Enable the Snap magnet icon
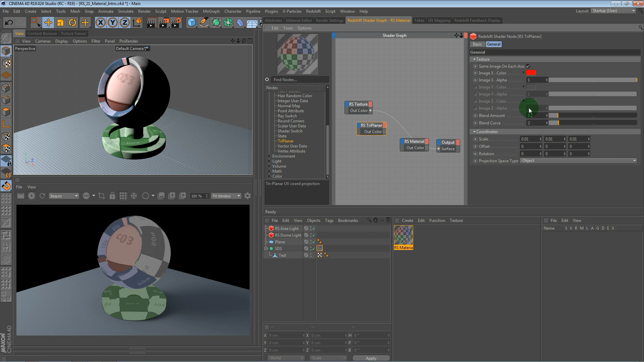Screen dimensions: 644x362 [6, 186]
